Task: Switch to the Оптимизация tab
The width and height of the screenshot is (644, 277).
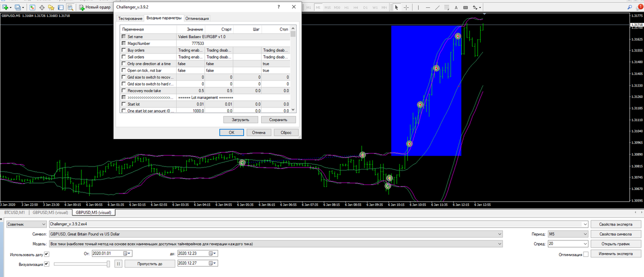Action: (197, 18)
